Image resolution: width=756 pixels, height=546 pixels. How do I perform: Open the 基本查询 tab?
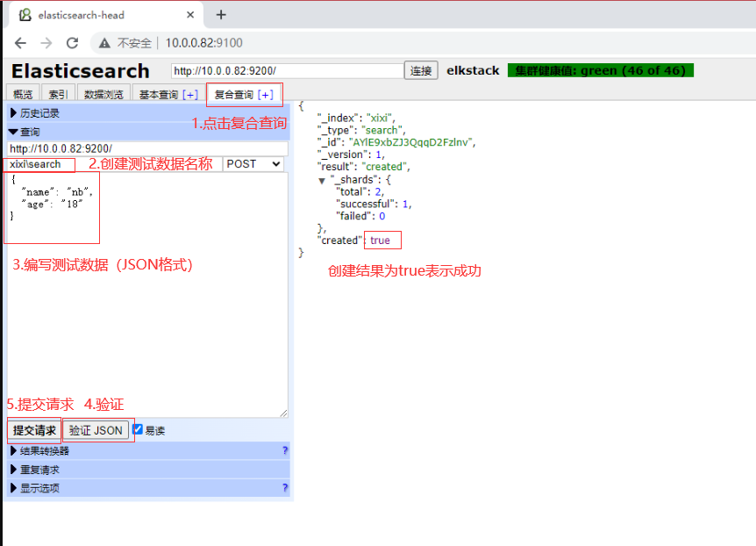[159, 95]
